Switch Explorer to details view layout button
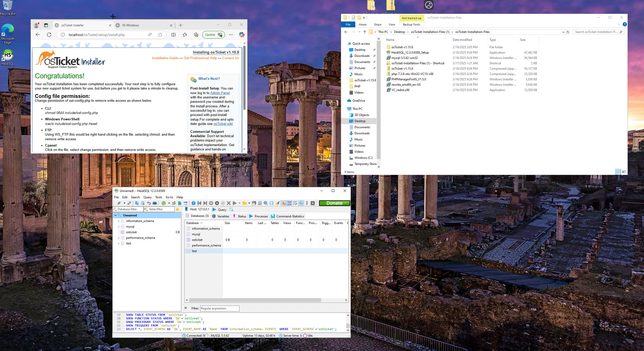Image resolution: width=644 pixels, height=351 pixels. coord(618,172)
